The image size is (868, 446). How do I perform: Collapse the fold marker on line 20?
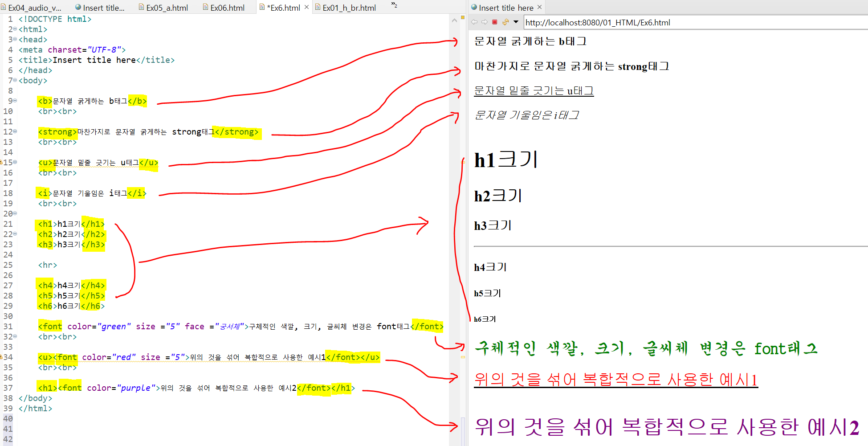point(15,213)
